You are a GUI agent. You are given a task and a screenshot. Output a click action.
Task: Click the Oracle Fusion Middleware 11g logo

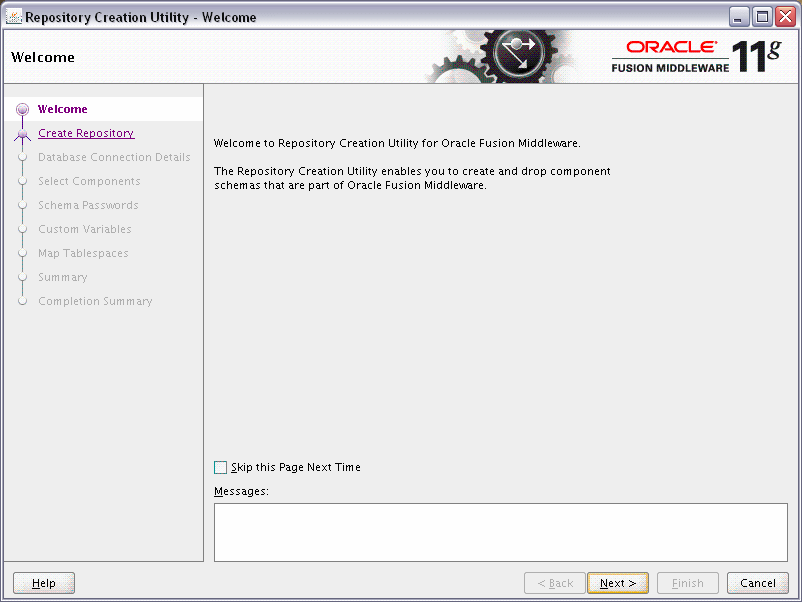(690, 55)
